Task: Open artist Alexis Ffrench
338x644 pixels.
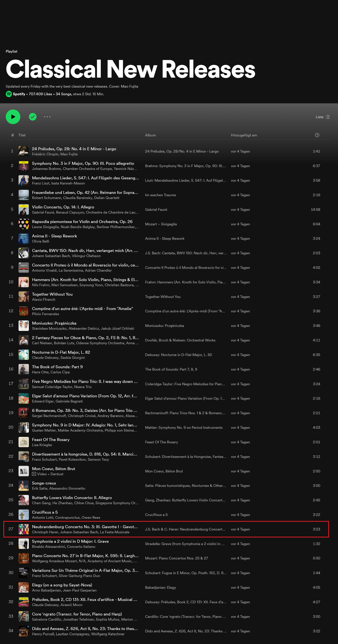Action: click(44, 299)
